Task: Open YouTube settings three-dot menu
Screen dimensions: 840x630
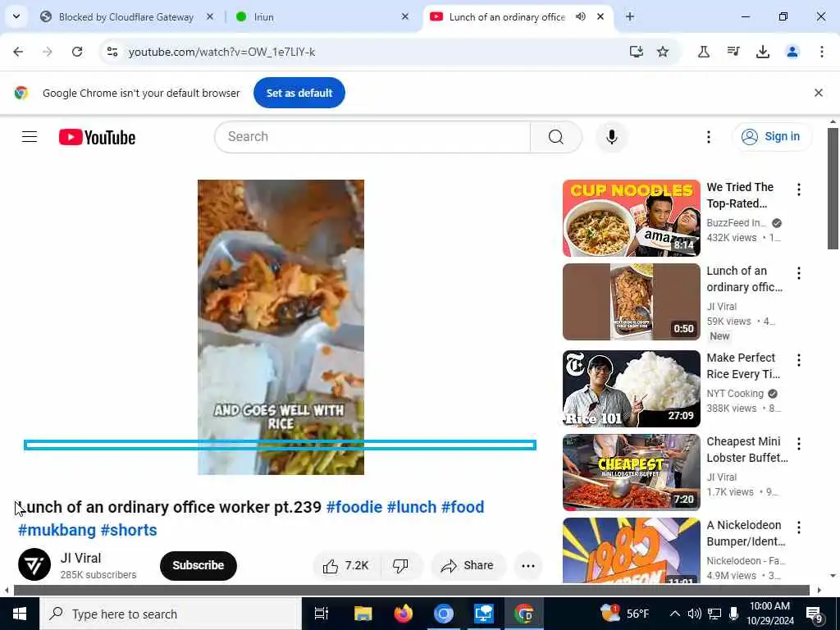Action: [x=708, y=137]
